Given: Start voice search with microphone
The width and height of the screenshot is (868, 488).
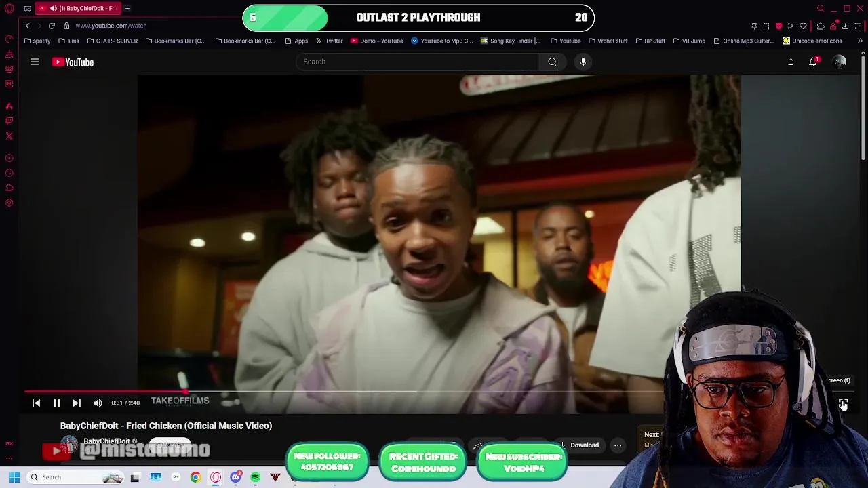Looking at the screenshot, I should coord(583,62).
